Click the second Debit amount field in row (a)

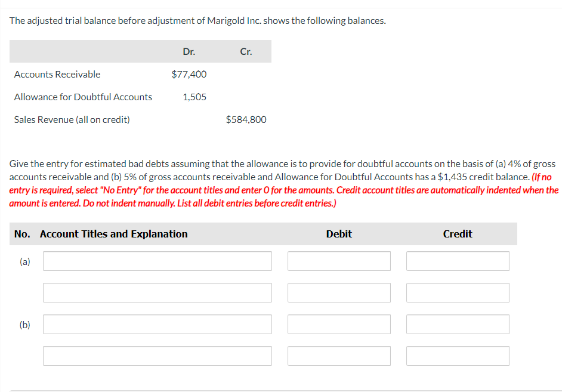click(339, 292)
